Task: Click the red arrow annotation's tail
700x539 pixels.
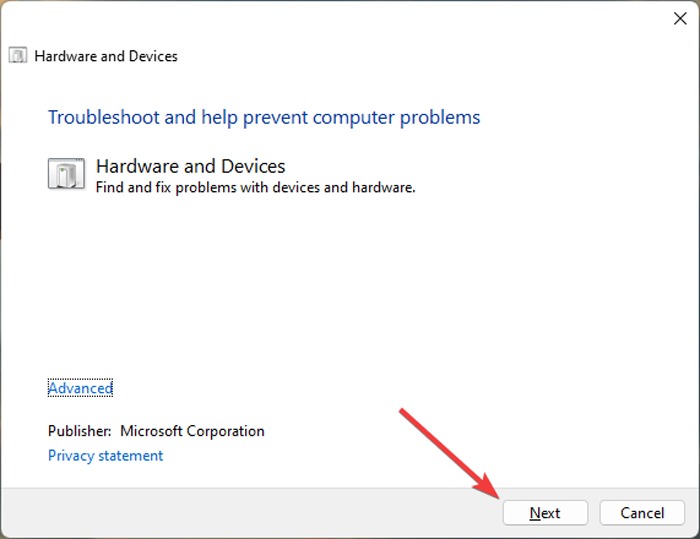Action: click(403, 410)
